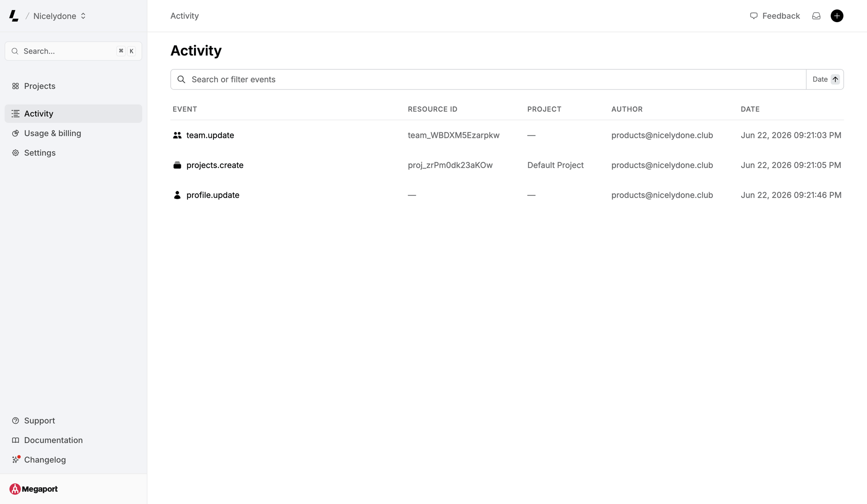Click the person icon beside profile.update
This screenshot has width=867, height=504.
coord(177,195)
